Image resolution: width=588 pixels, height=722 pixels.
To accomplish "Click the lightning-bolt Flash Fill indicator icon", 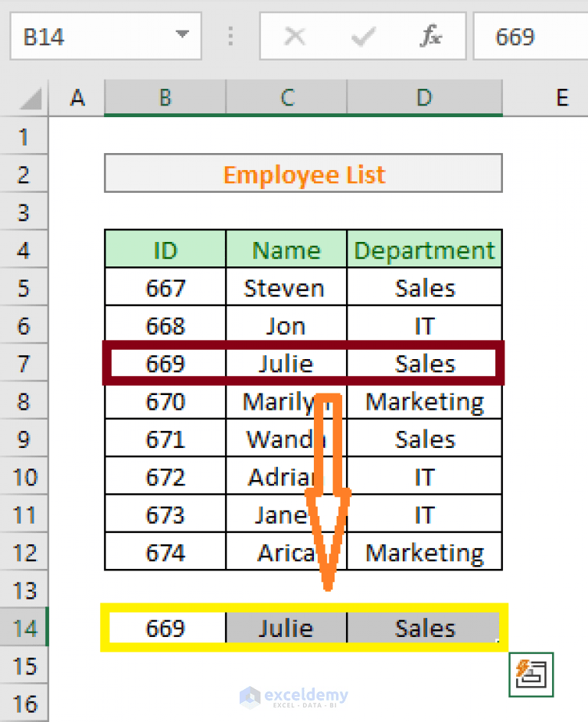I will tap(531, 675).
